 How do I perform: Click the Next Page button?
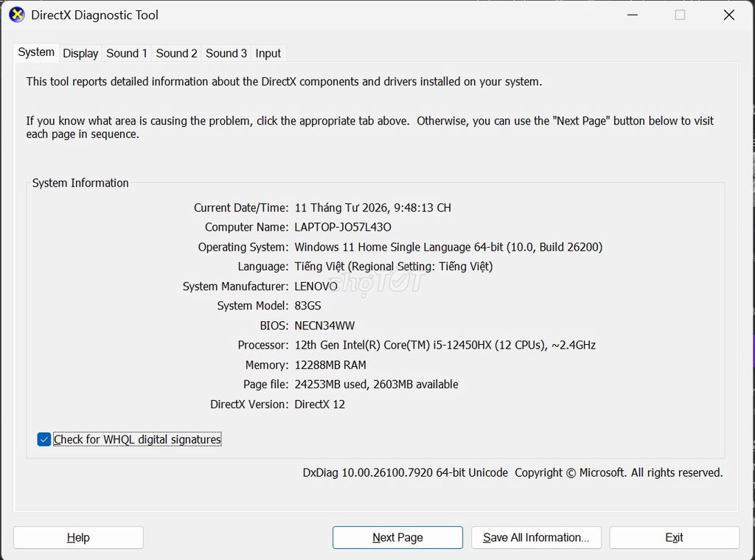coord(397,538)
